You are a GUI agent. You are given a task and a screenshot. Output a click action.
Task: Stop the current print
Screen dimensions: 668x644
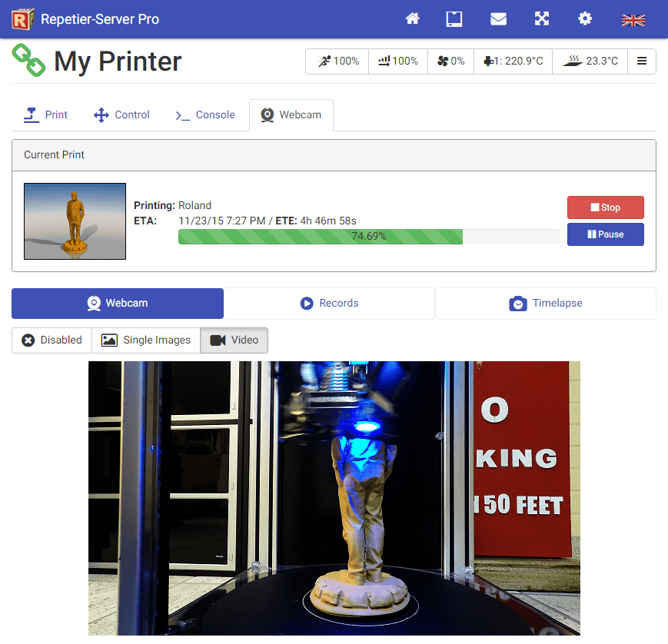pos(605,207)
